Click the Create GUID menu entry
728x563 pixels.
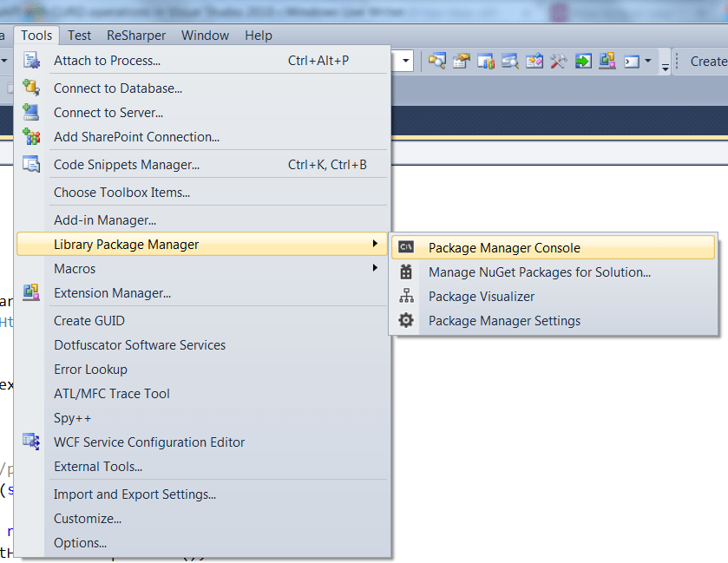[89, 321]
